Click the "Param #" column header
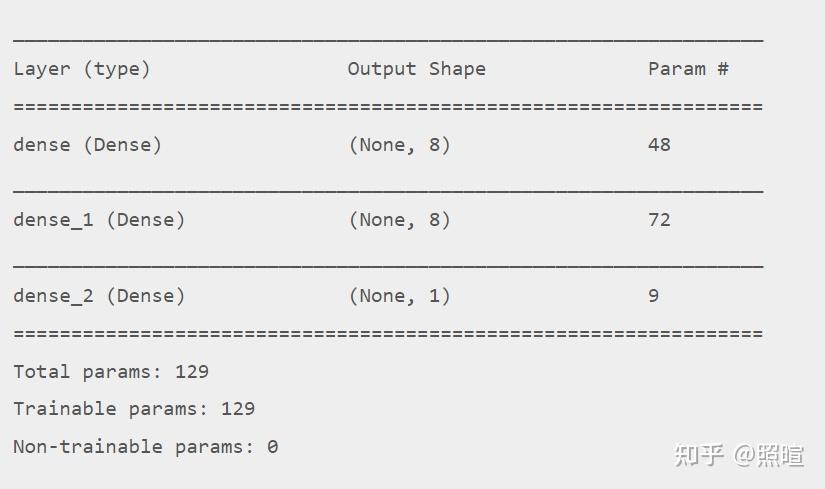This screenshot has width=825, height=489. pos(688,69)
